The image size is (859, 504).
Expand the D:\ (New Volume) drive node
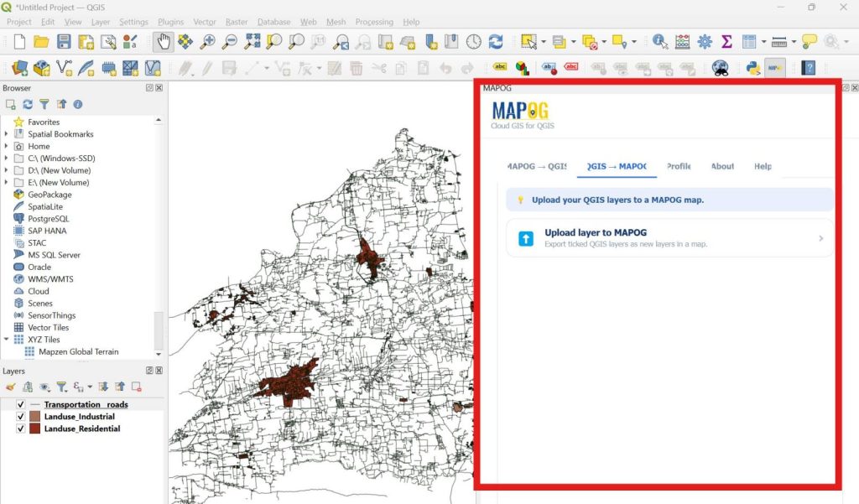click(x=6, y=170)
